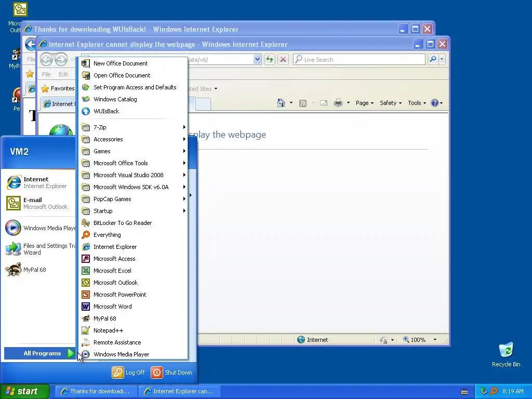The height and width of the screenshot is (399, 532).
Task: Open New Office Document from programs menu
Action: pyautogui.click(x=132, y=63)
